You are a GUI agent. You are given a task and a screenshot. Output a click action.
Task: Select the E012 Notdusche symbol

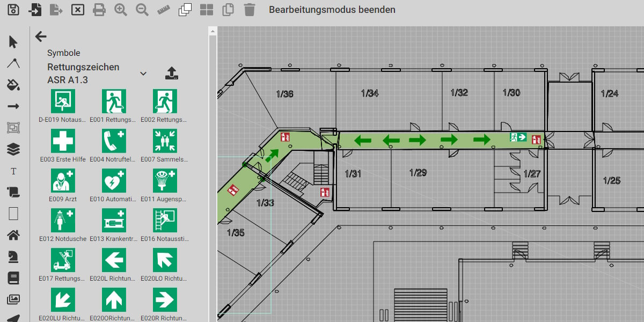(x=63, y=221)
